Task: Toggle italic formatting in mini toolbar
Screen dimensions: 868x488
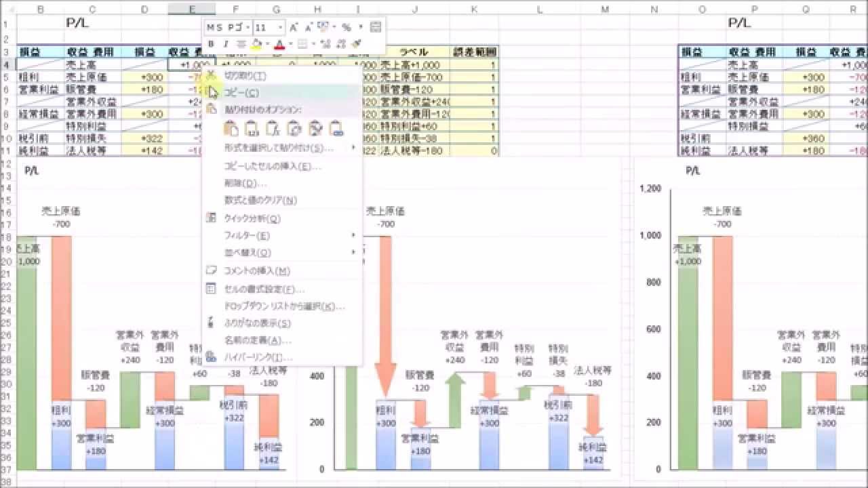Action: click(x=225, y=44)
